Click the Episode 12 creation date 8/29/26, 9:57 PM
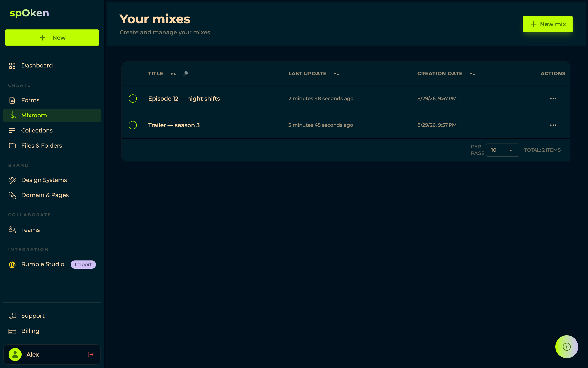The width and height of the screenshot is (588, 368). point(437,99)
